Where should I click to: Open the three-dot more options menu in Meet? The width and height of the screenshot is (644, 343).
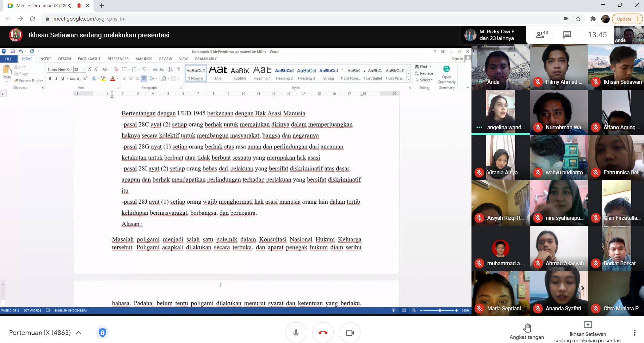point(635,333)
